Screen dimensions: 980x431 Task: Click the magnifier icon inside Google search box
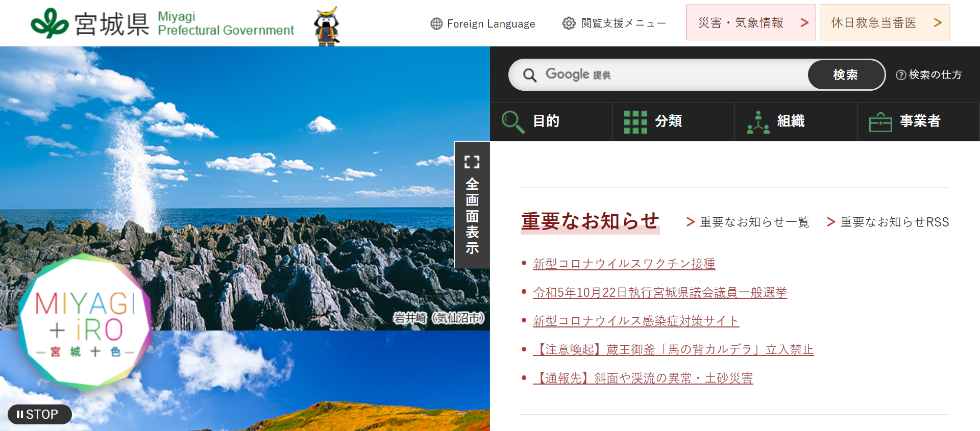click(x=530, y=75)
